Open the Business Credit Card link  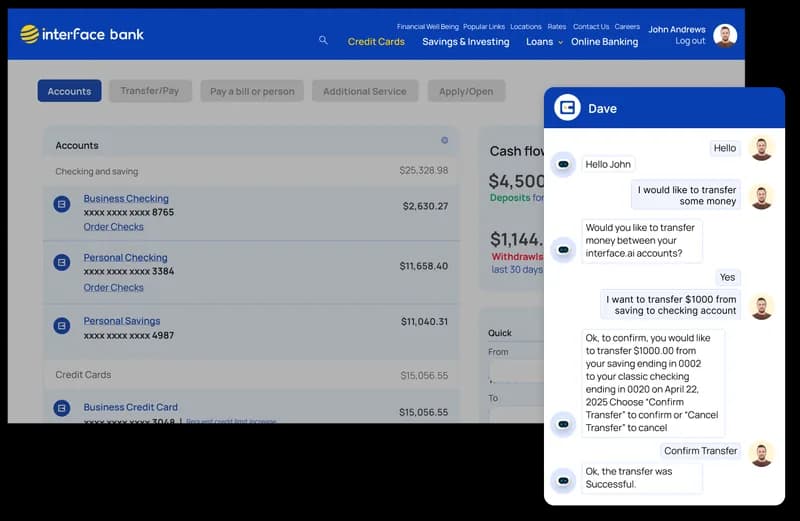(131, 407)
